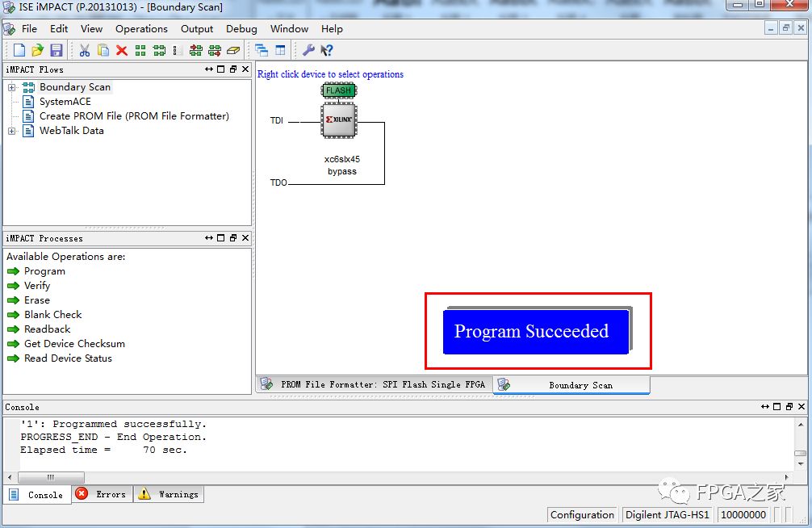Select Boundary Scan in iMPACT Flows
Viewport: 812px width, 528px height.
[x=75, y=87]
